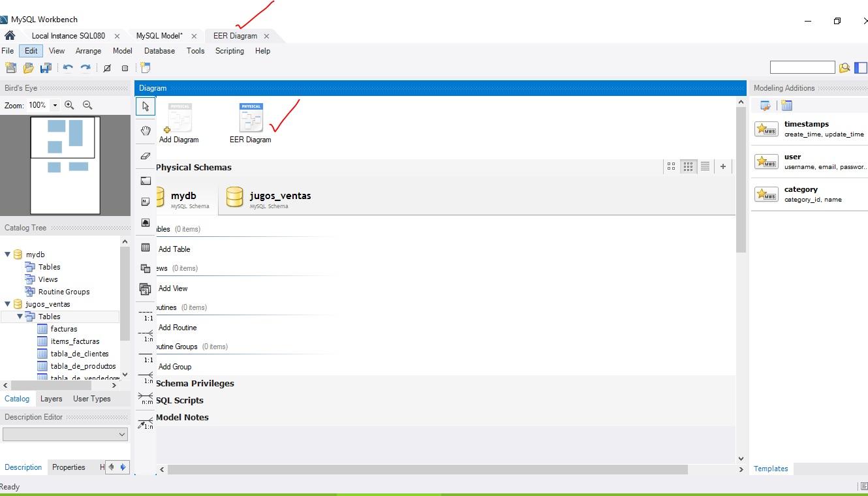Expand Model Notes section
This screenshot has width=868, height=496.
pos(182,418)
